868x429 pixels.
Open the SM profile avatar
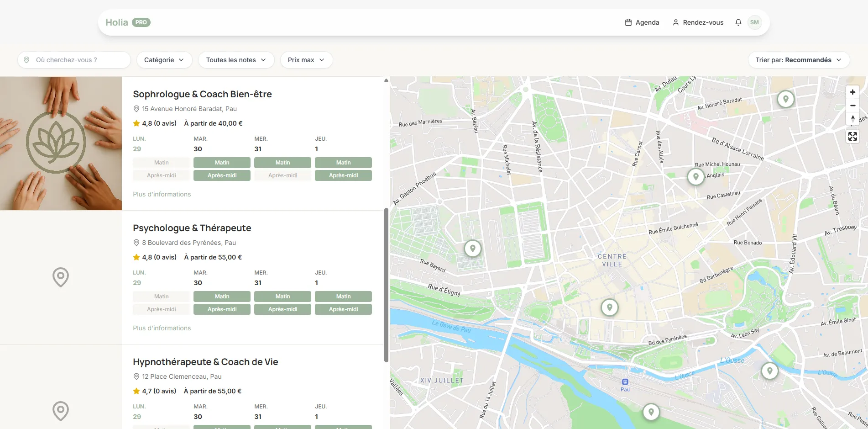coord(754,22)
